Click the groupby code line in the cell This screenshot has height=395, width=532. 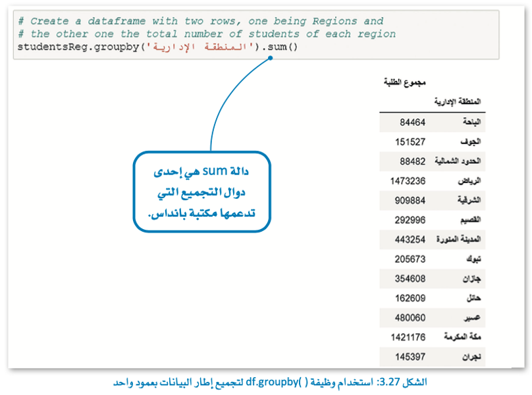click(158, 47)
